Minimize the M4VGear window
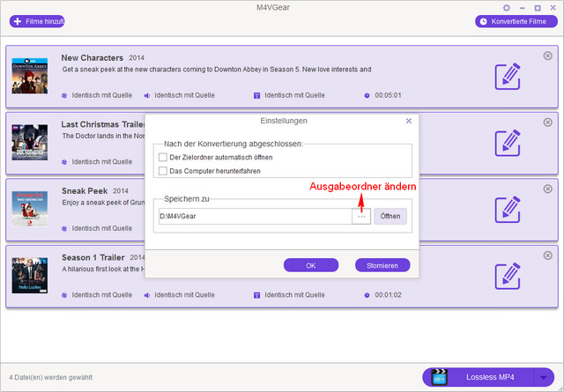This screenshot has height=392, width=564. coord(523,8)
